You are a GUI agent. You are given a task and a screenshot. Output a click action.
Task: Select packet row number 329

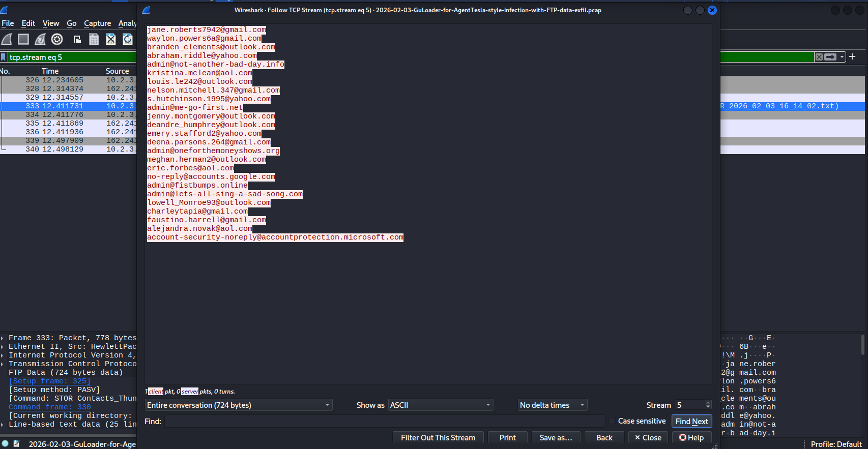[68, 97]
